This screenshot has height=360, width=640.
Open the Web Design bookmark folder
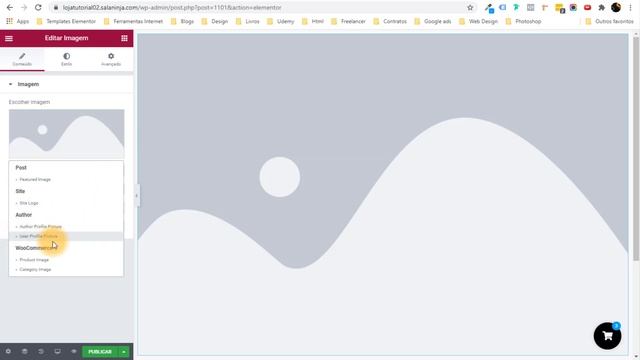click(478, 21)
